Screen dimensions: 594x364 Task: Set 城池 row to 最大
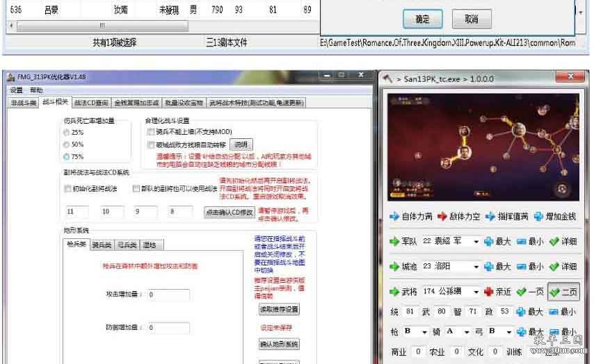(x=498, y=266)
